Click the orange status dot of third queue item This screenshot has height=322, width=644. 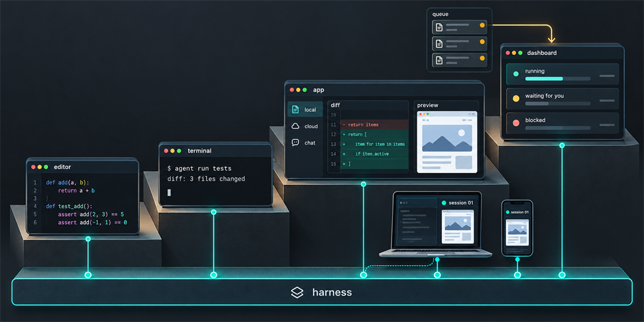(x=482, y=58)
